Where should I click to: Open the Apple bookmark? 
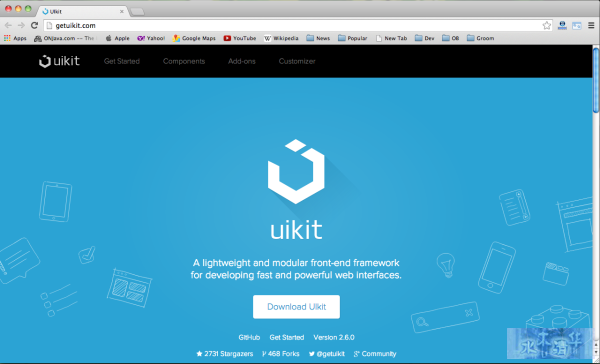[x=118, y=38]
